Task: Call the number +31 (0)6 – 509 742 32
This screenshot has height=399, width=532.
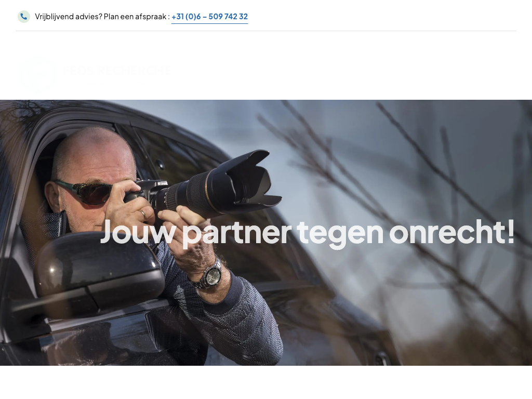Action: pos(210,17)
